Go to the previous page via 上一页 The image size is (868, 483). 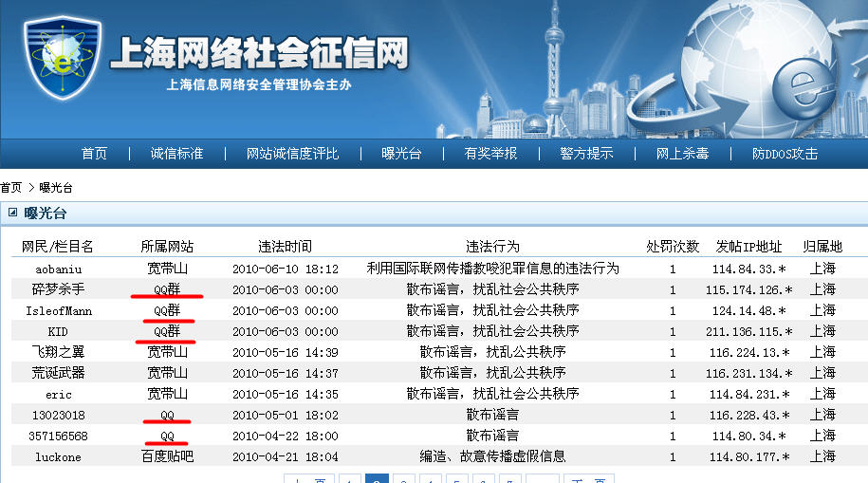(x=307, y=479)
